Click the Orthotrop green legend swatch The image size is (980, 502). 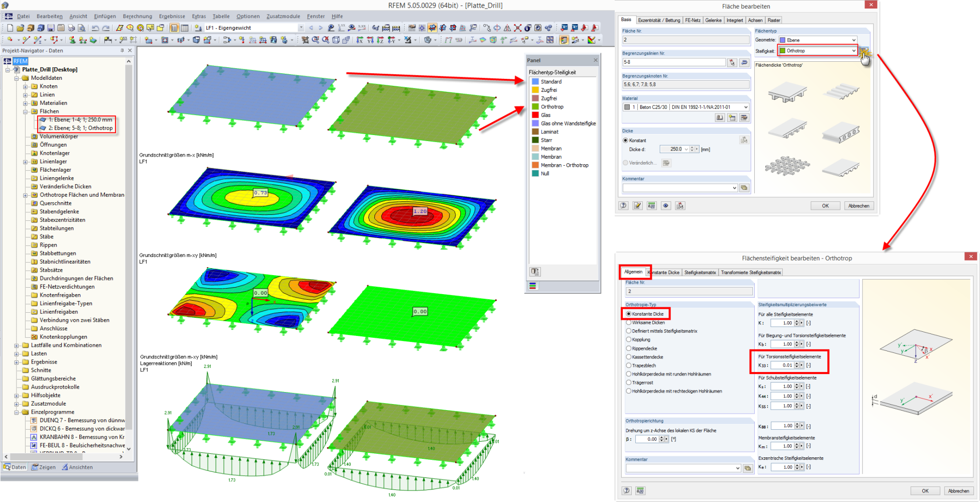click(535, 106)
